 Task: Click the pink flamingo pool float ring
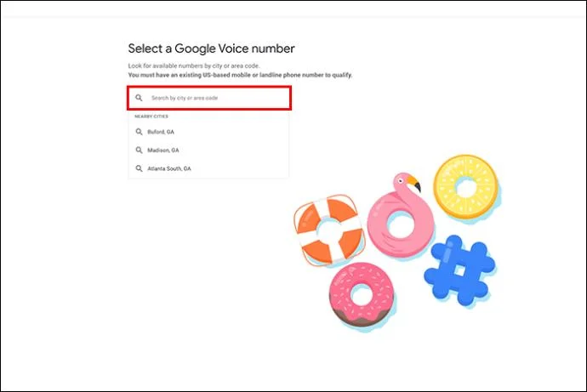point(400,223)
